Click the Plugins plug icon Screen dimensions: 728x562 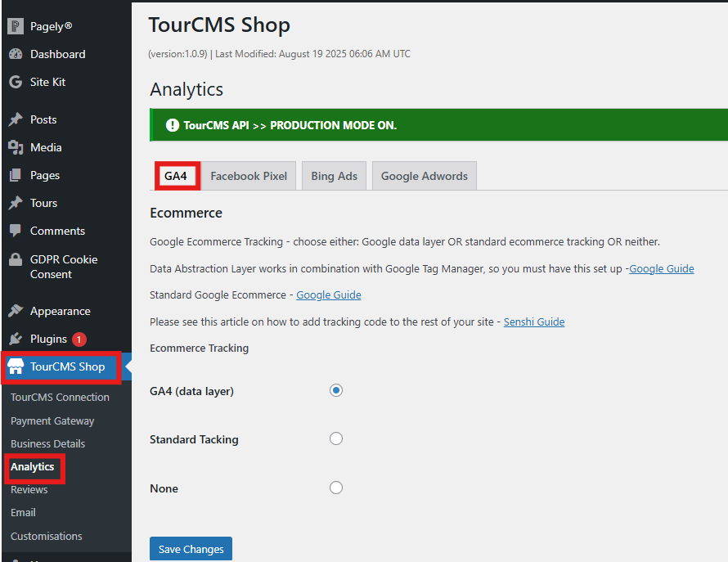[16, 339]
